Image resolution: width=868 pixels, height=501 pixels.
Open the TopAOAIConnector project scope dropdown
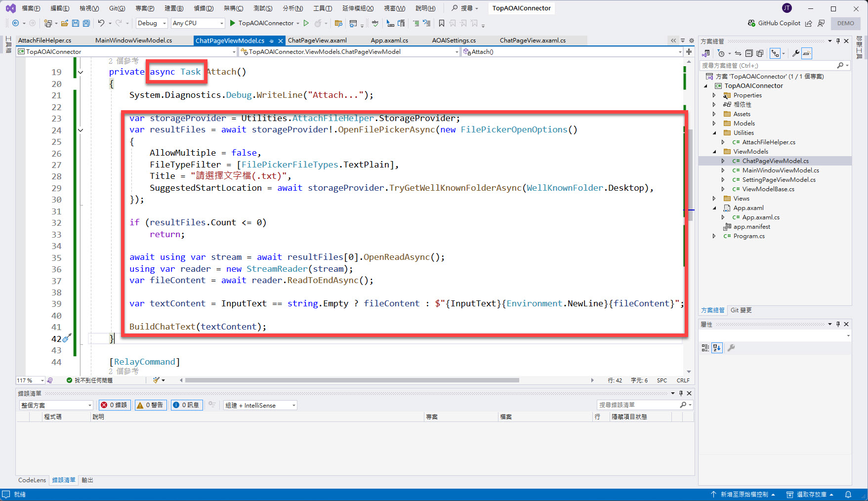(x=127, y=51)
